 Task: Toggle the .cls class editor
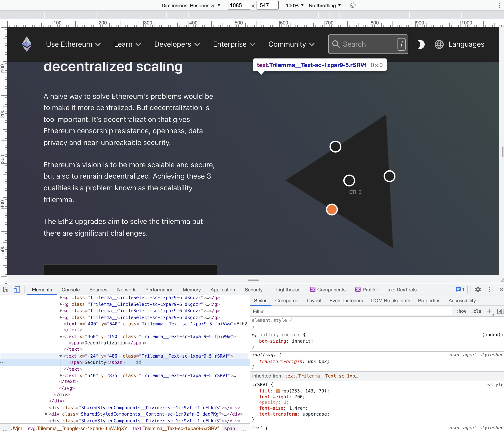[x=476, y=311]
